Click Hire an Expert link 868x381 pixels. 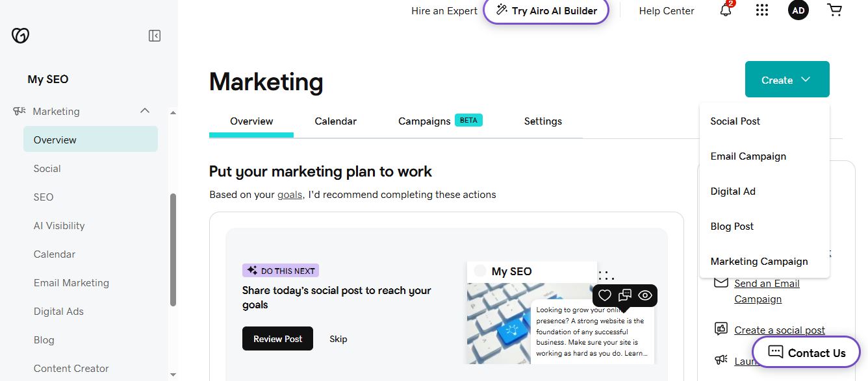click(x=444, y=11)
